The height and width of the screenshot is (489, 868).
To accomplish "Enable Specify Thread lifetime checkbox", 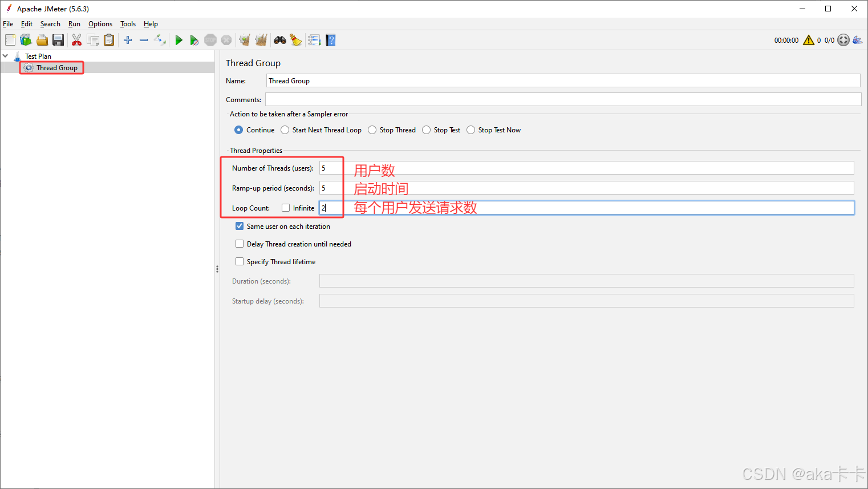I will pos(240,261).
